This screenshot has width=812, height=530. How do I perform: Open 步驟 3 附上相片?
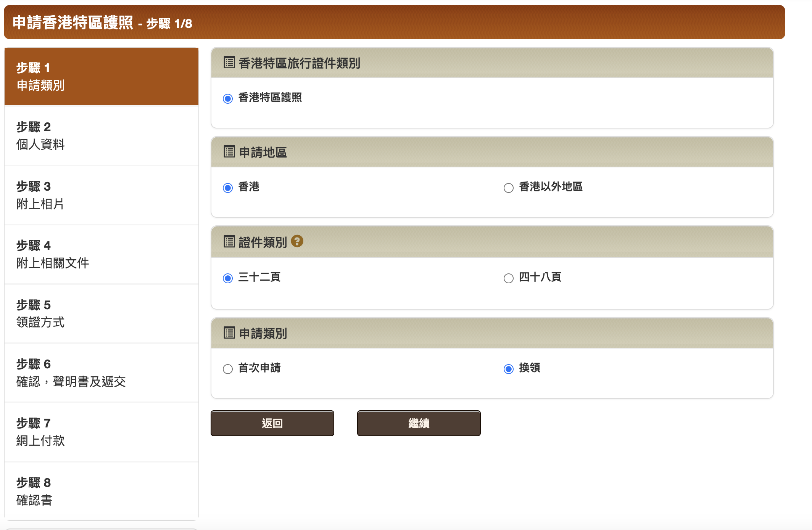click(101, 195)
